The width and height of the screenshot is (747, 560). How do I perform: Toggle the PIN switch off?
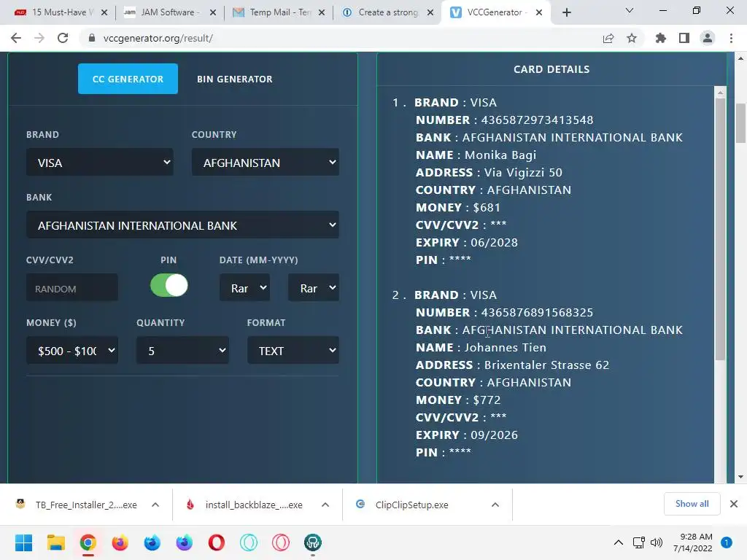tap(169, 285)
